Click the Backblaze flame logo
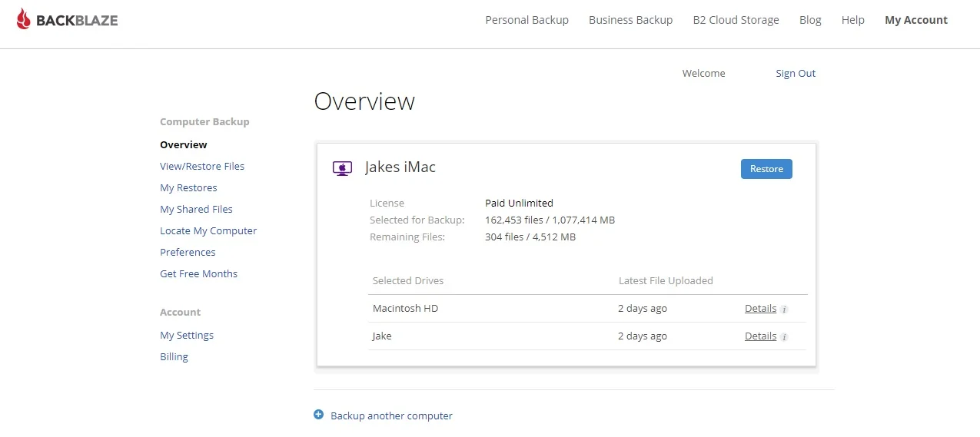The width and height of the screenshot is (980, 437). coord(24,19)
